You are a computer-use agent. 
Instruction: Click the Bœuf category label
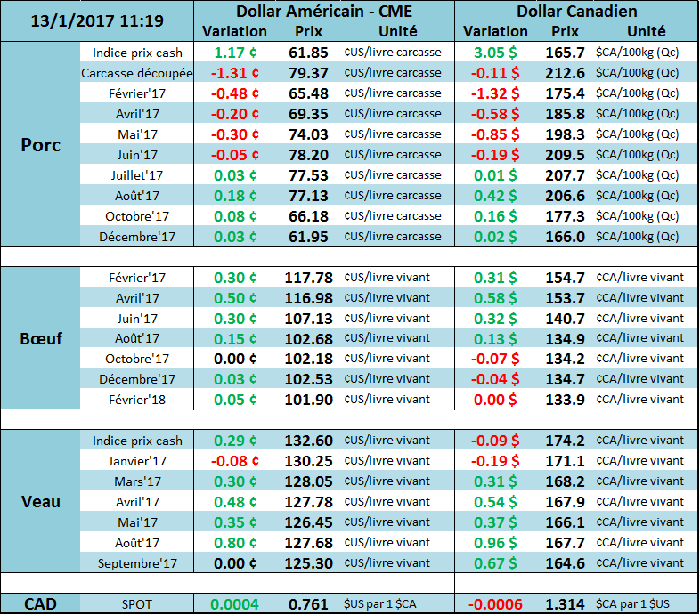pyautogui.click(x=40, y=338)
